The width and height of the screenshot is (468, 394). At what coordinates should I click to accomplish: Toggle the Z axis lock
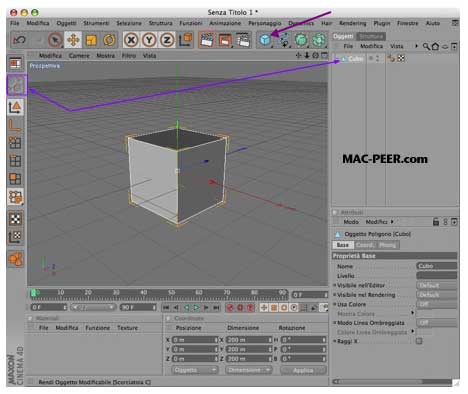click(x=167, y=40)
